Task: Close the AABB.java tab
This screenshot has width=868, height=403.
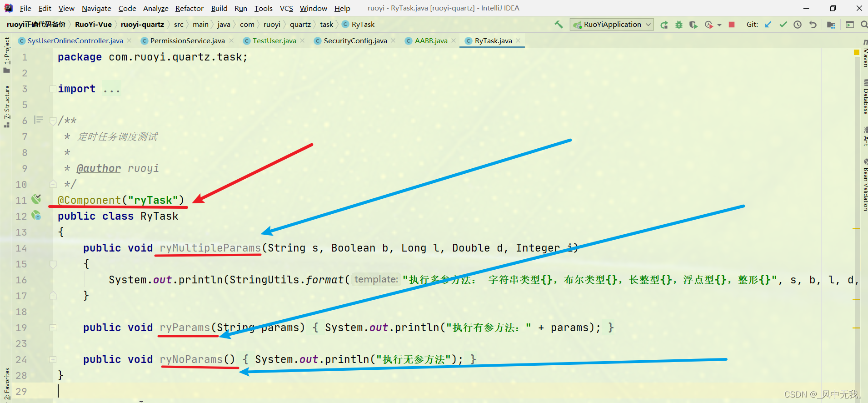Action: pyautogui.click(x=454, y=41)
